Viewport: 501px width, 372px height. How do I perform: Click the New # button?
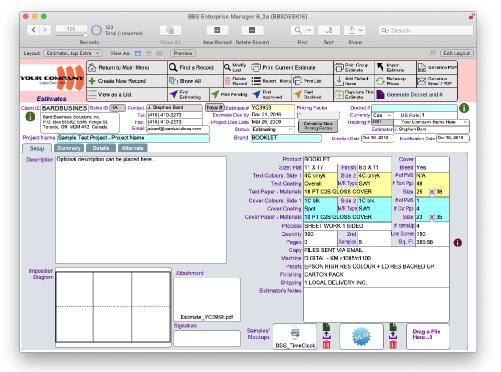point(215,108)
